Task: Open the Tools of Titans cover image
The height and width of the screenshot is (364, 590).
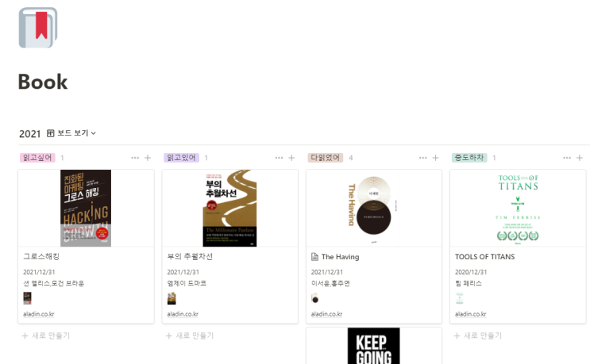Action: coord(518,208)
